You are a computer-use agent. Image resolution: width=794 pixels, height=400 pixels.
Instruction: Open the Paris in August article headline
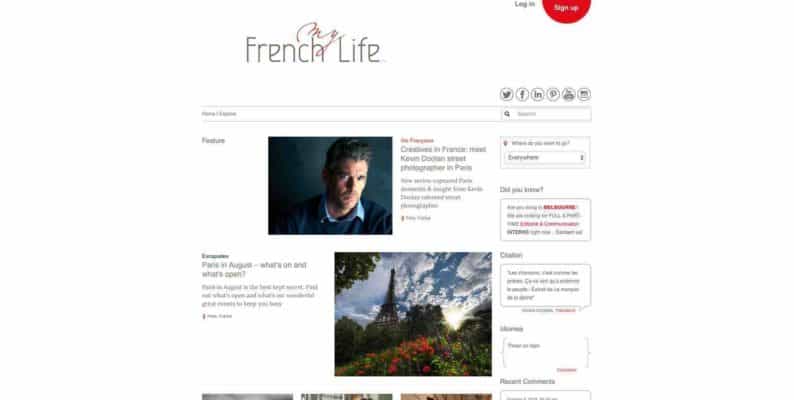tap(254, 269)
